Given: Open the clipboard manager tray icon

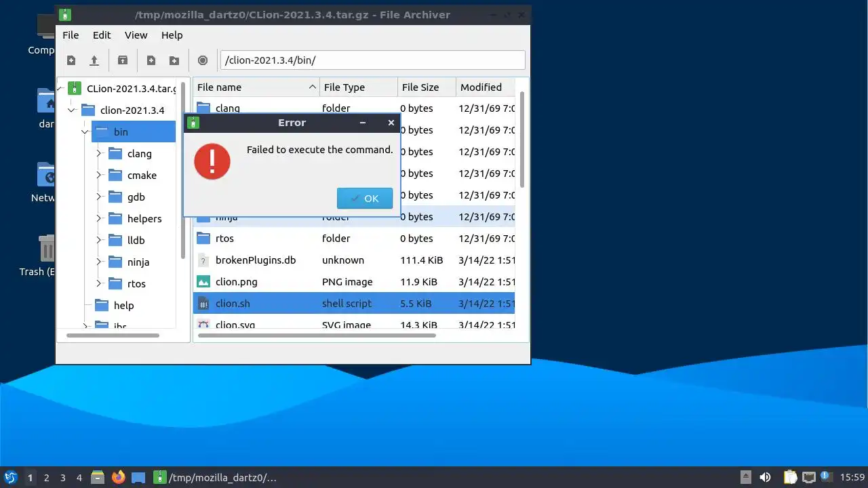Looking at the screenshot, I should [790, 477].
